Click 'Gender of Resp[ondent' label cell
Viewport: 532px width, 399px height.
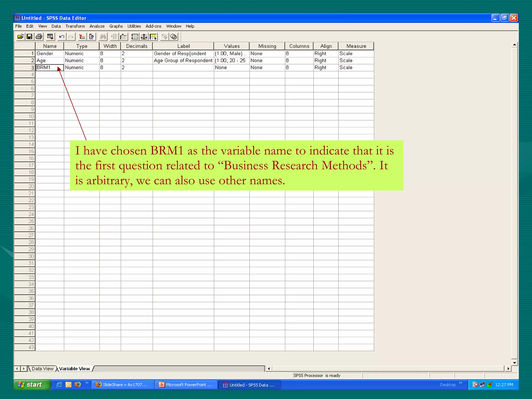[x=183, y=54]
